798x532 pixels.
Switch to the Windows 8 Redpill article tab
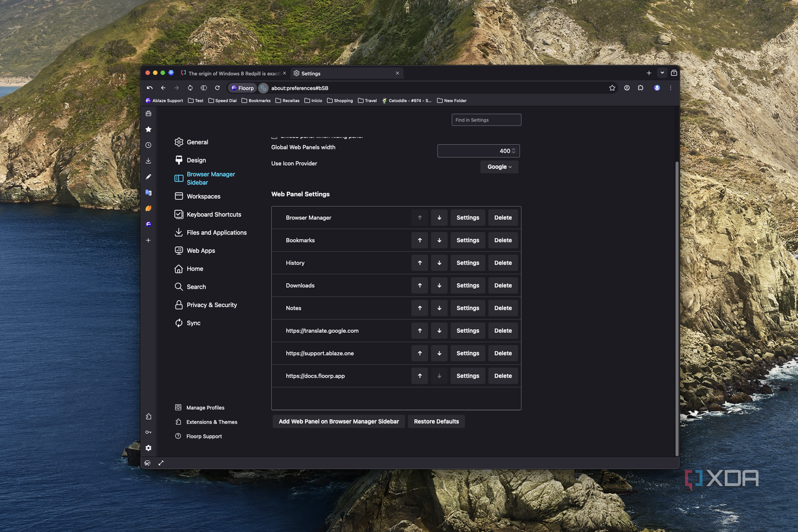(233, 73)
